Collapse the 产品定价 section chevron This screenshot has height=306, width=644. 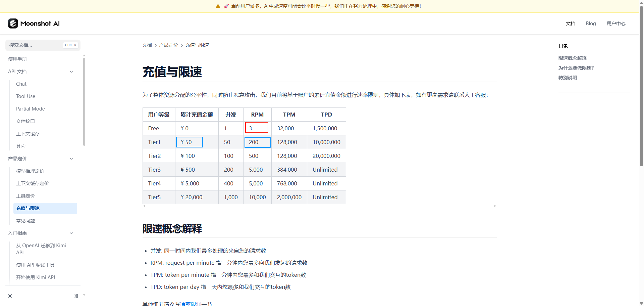(71, 159)
